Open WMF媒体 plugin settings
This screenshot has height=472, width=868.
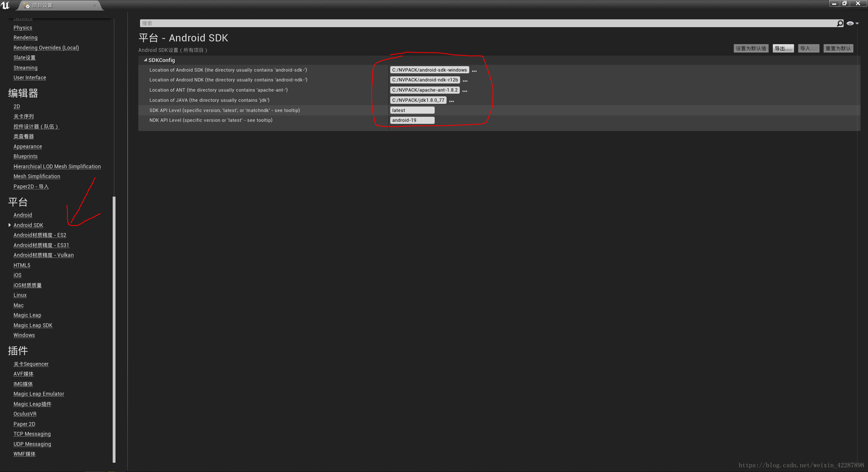[x=24, y=454]
